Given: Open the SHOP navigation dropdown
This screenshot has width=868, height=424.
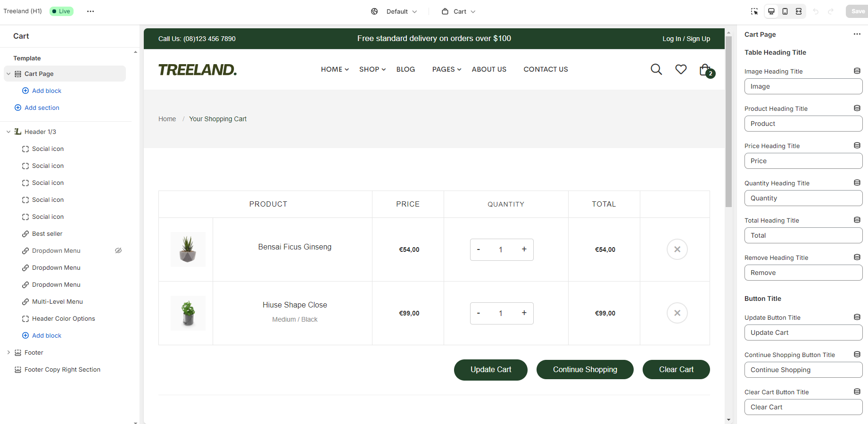Looking at the screenshot, I should click(372, 69).
